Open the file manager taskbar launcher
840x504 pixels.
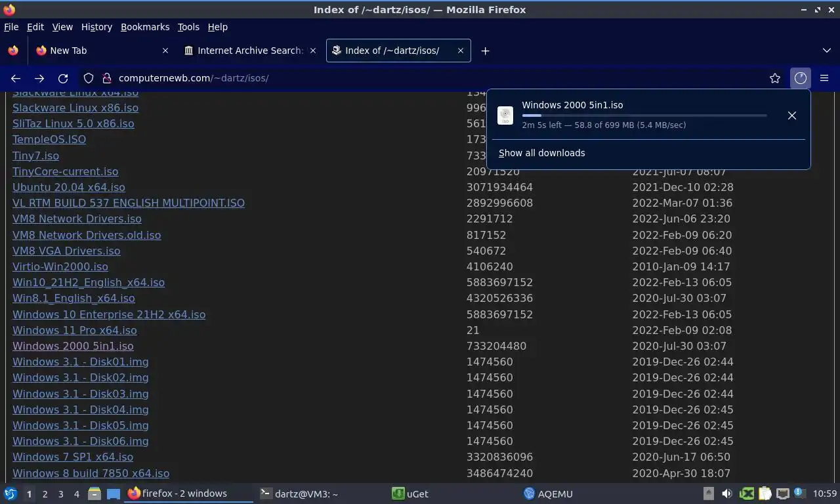[x=94, y=493]
